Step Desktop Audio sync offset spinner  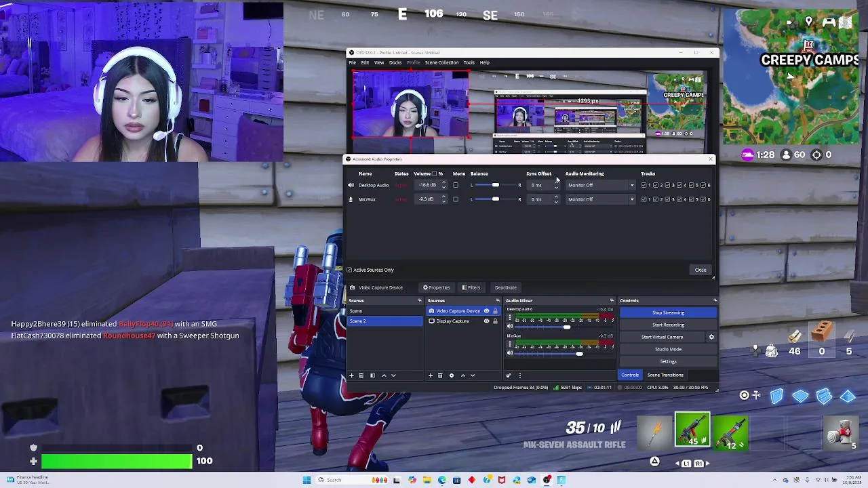tap(556, 185)
